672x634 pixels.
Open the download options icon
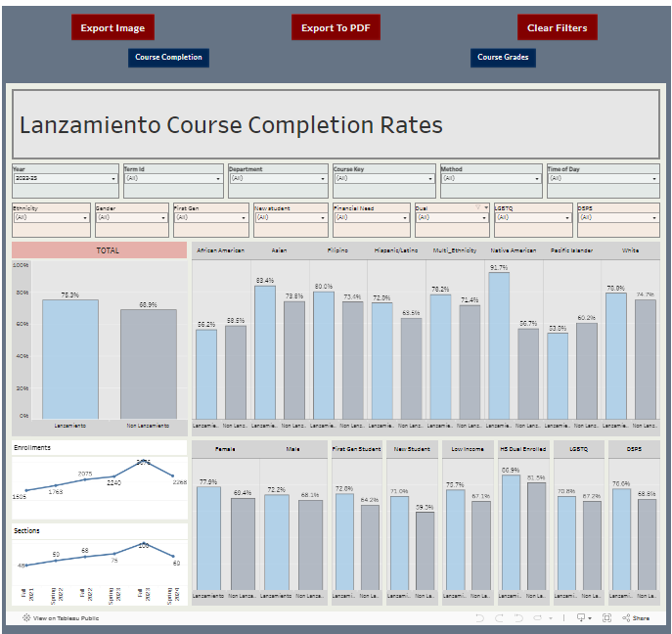pyautogui.click(x=582, y=618)
